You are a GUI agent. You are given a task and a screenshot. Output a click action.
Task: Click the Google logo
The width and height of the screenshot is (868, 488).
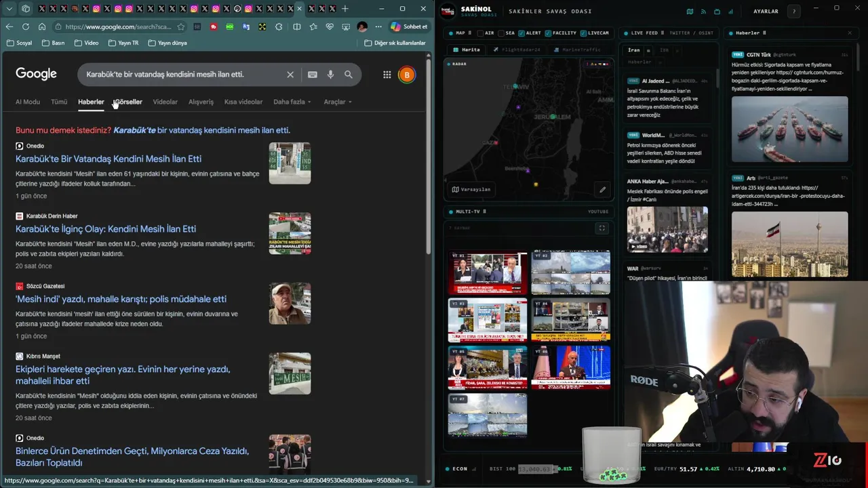[36, 74]
